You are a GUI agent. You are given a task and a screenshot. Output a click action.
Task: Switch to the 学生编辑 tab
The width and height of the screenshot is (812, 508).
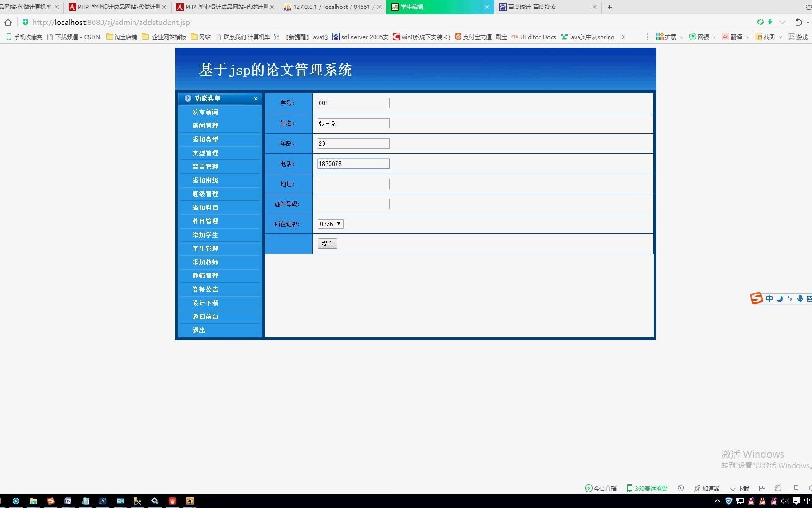[x=440, y=7]
